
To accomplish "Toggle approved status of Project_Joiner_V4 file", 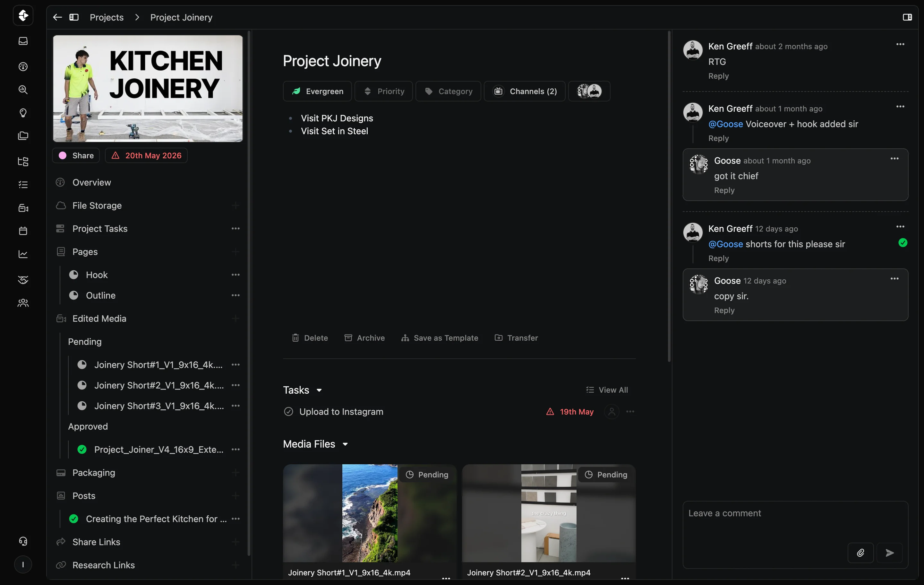I will coord(82,450).
